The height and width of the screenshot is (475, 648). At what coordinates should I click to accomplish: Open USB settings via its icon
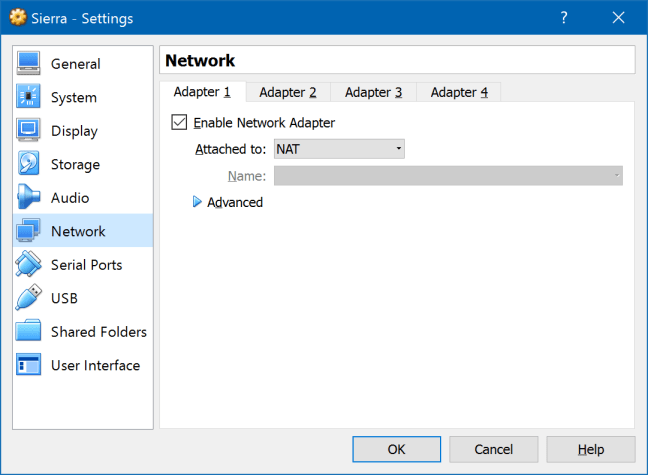pos(29,298)
